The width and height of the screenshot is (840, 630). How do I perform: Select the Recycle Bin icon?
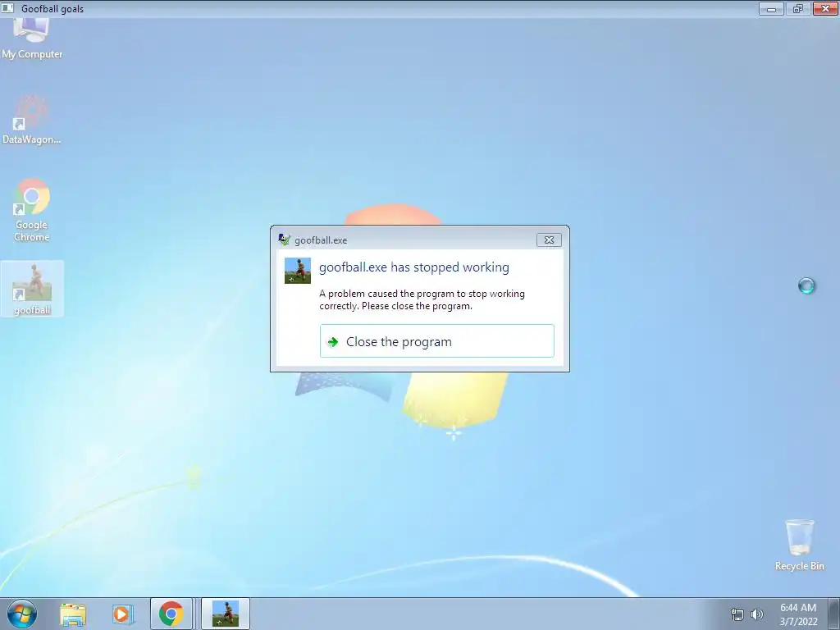pos(799,545)
